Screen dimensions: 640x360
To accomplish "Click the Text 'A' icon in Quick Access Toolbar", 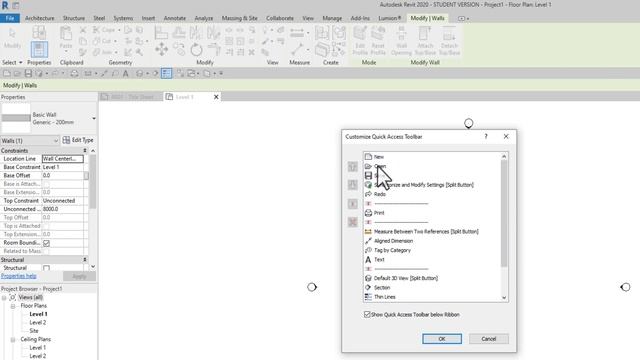I will coord(126,73).
